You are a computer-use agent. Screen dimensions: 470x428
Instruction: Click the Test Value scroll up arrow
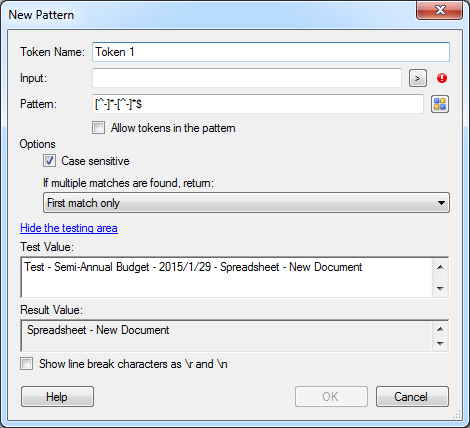440,267
